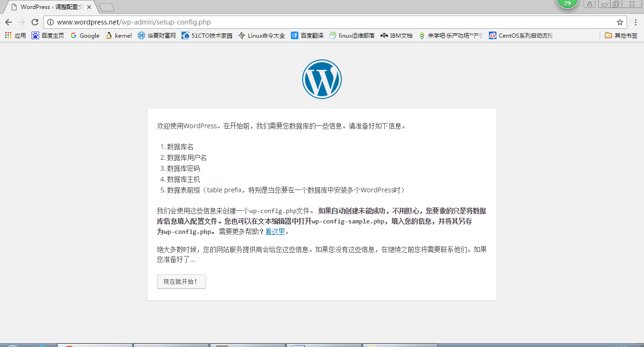The height and width of the screenshot is (347, 644).
Task: Open the 华夏财富网 bookmark
Action: (x=157, y=35)
